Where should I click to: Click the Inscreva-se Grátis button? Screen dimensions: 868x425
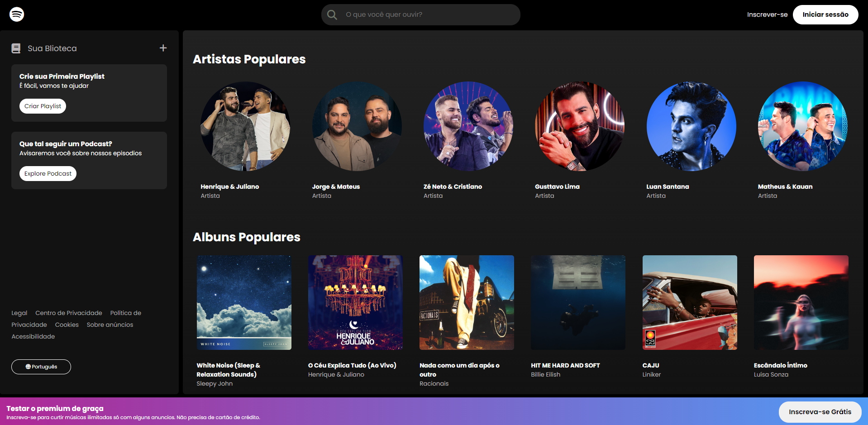pyautogui.click(x=820, y=411)
